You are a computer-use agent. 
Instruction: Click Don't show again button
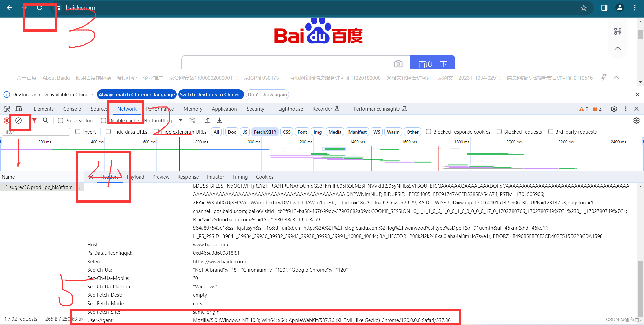click(267, 95)
